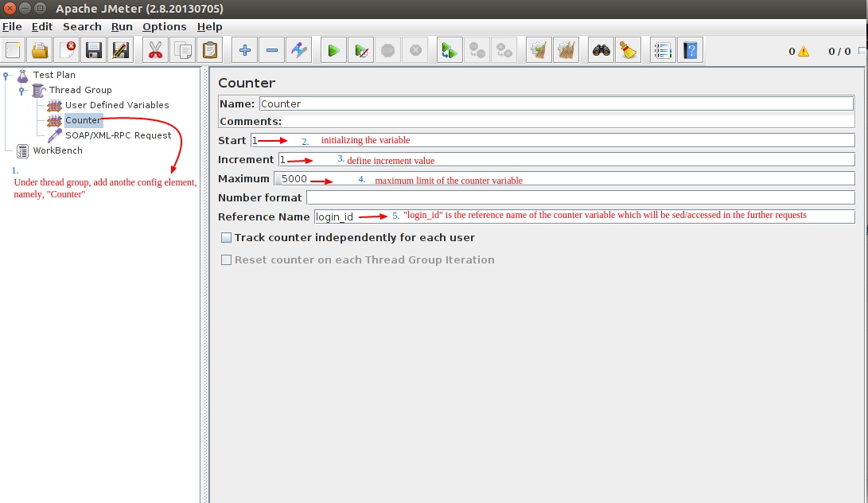Click into the Comments field

pyautogui.click(x=569, y=121)
